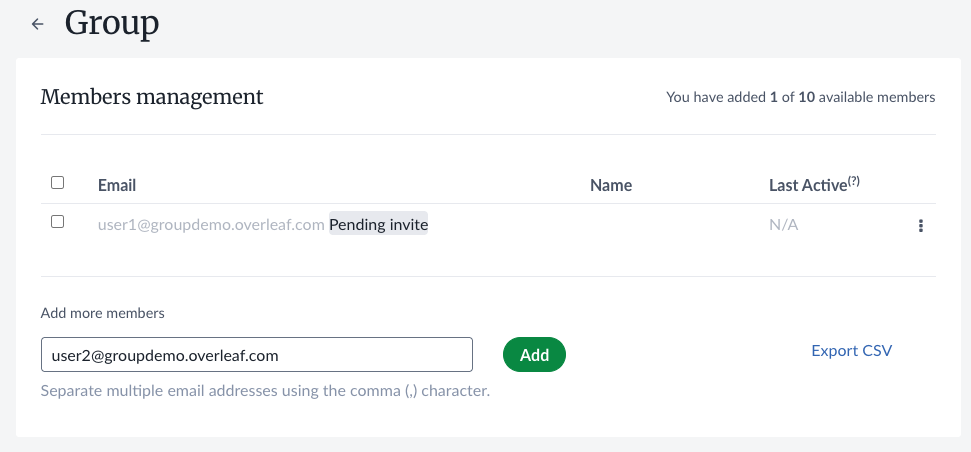
Task: Click the Export CSV link
Action: click(851, 351)
